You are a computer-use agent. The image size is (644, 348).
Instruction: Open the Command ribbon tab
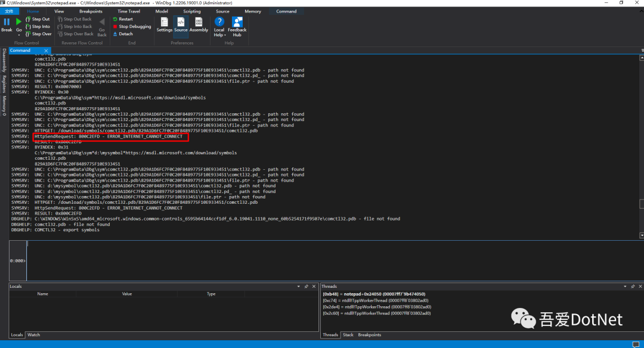click(x=286, y=11)
